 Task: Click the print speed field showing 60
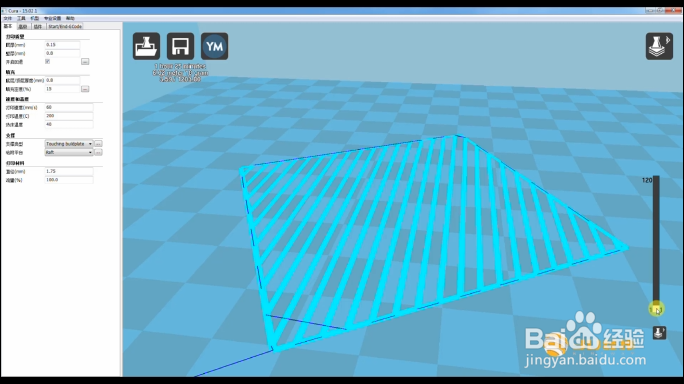click(69, 107)
